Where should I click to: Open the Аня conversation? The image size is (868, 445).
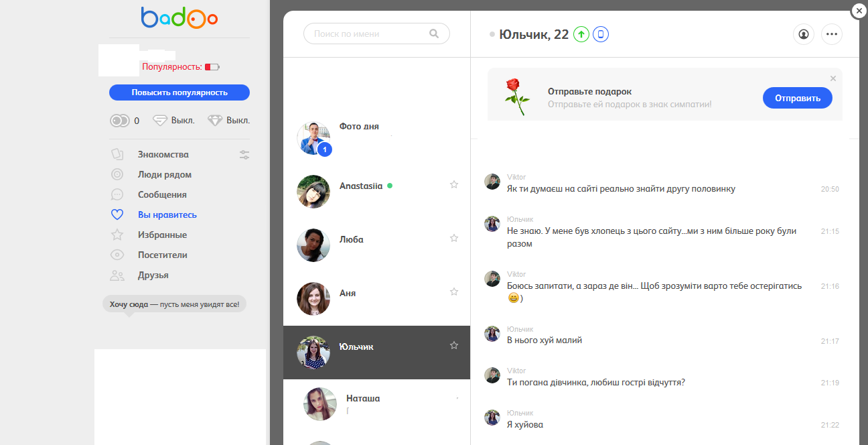coord(377,299)
